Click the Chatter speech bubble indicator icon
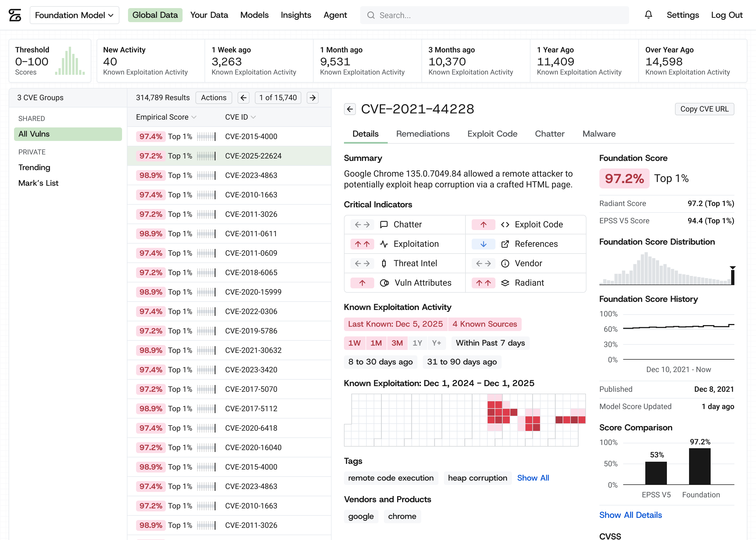Image resolution: width=756 pixels, height=540 pixels. 384,224
